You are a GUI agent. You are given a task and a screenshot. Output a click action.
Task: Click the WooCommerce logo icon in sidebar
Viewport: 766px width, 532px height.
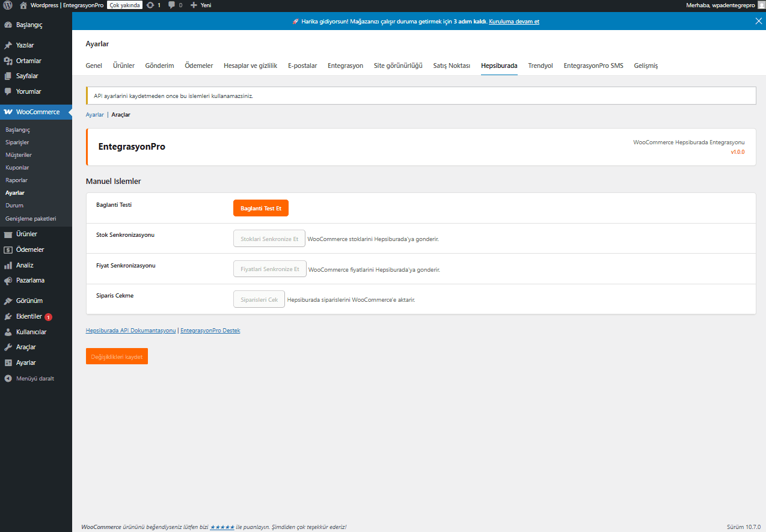tap(8, 112)
